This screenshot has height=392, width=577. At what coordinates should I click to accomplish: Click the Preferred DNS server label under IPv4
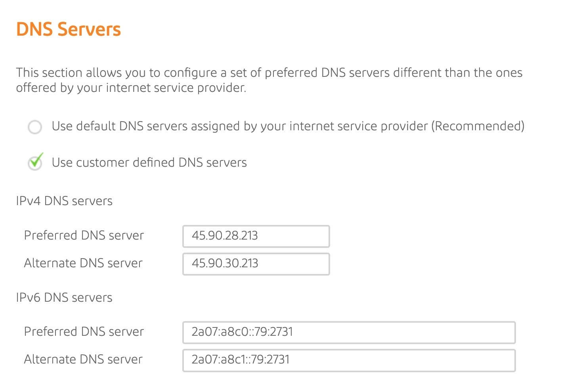coord(84,235)
